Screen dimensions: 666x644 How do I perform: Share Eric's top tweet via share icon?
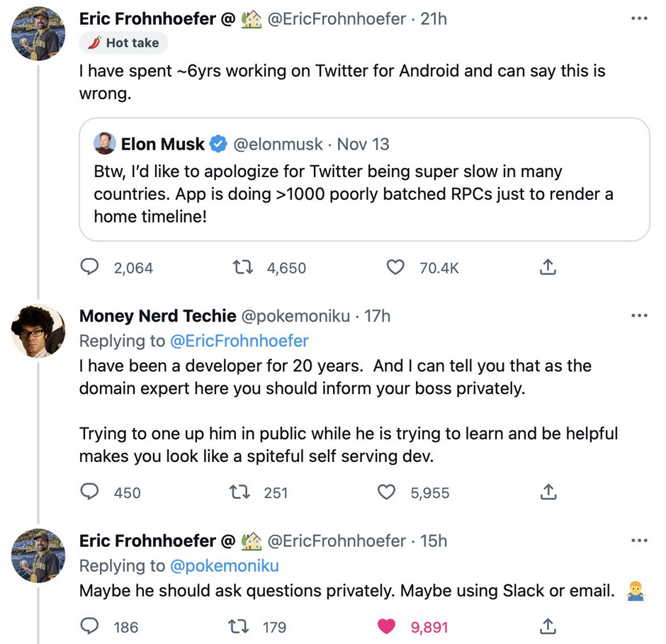pos(548,267)
